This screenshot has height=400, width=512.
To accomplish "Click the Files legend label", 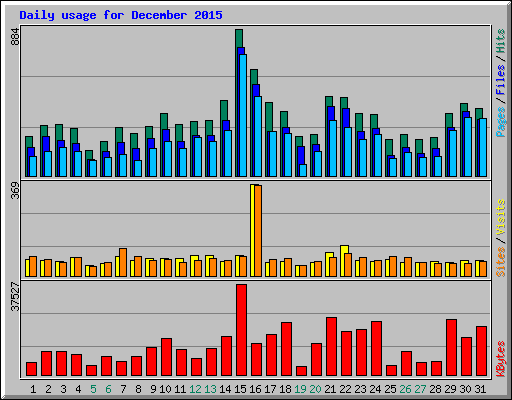I will coord(501,79).
